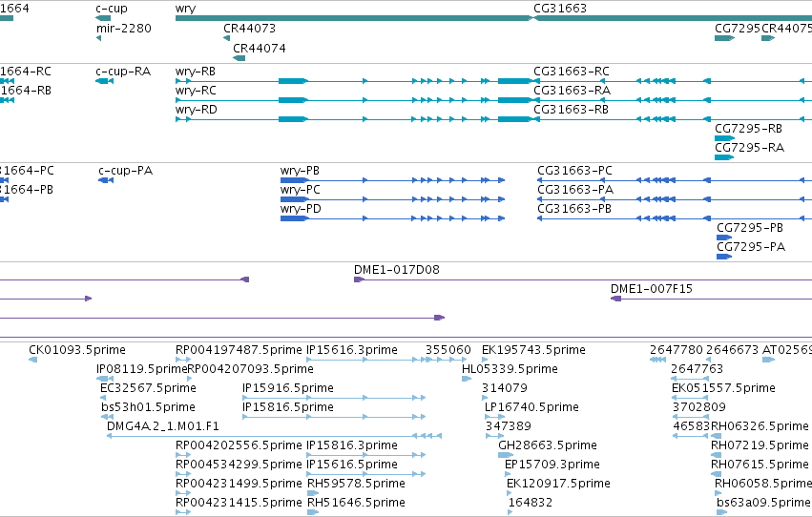Select the EP15709.3prime EST label

pos(552,465)
